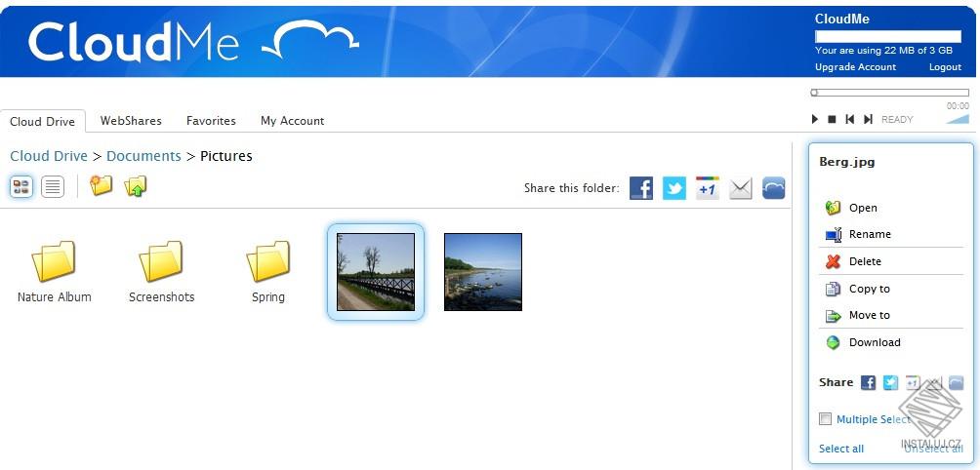This screenshot has height=470, width=980.
Task: Click the upload files folder icon
Action: coord(136,186)
